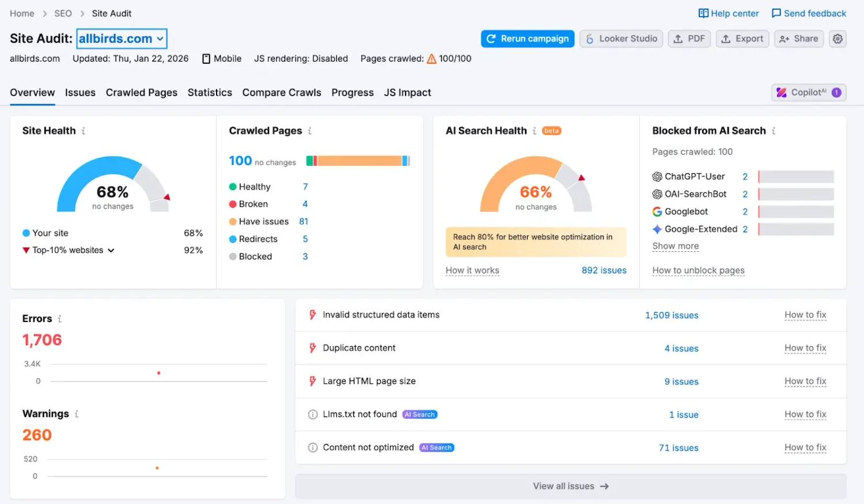Open the Copilot AI panel

coord(808,92)
